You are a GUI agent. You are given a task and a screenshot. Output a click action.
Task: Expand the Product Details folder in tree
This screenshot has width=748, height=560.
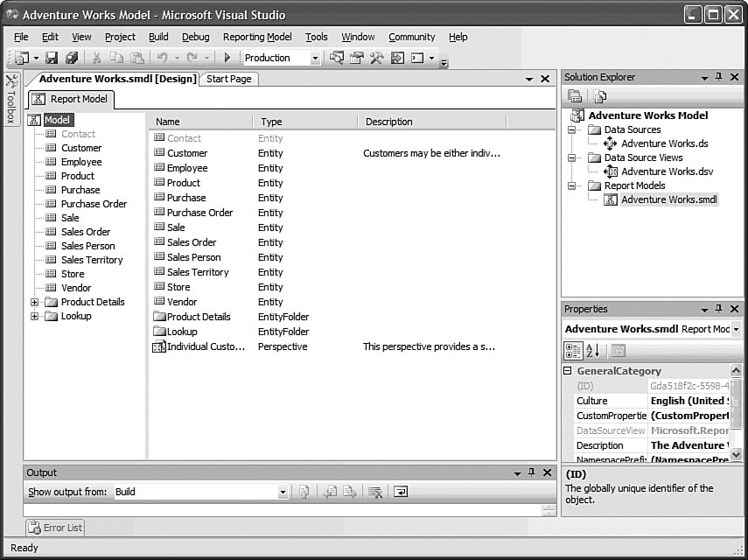34,302
